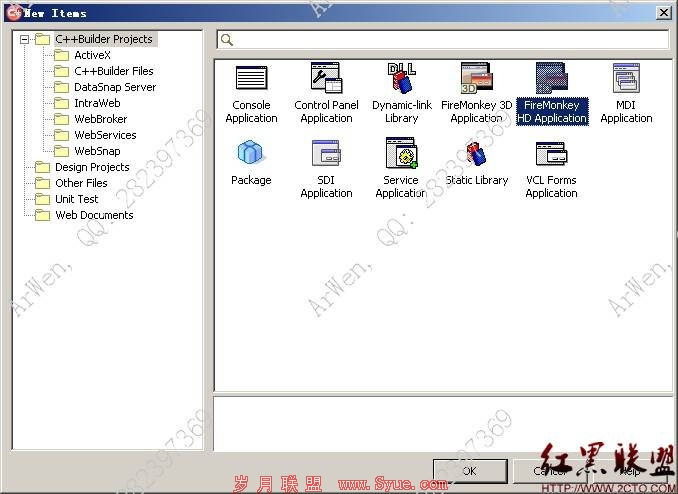This screenshot has width=678, height=494.
Task: Select the SDI Application icon
Action: pyautogui.click(x=326, y=153)
